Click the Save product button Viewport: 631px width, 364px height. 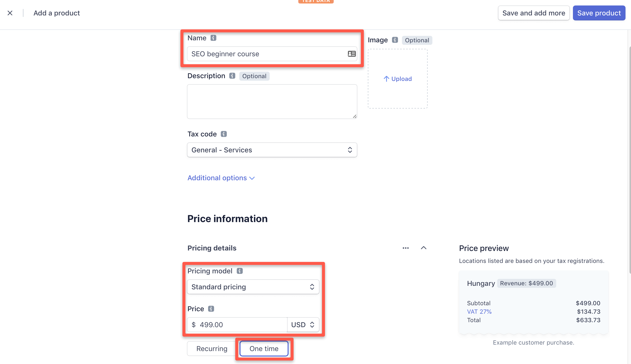pos(599,13)
